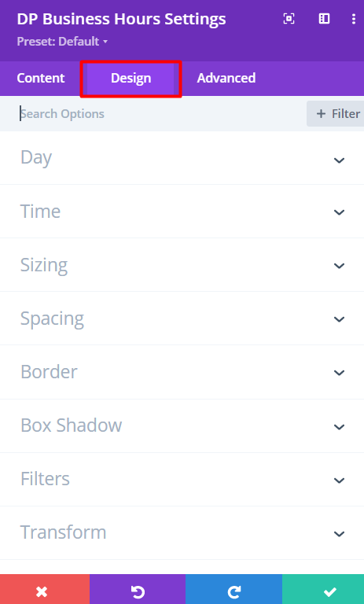Expand the Transform section
The height and width of the screenshot is (604, 364).
click(x=182, y=532)
